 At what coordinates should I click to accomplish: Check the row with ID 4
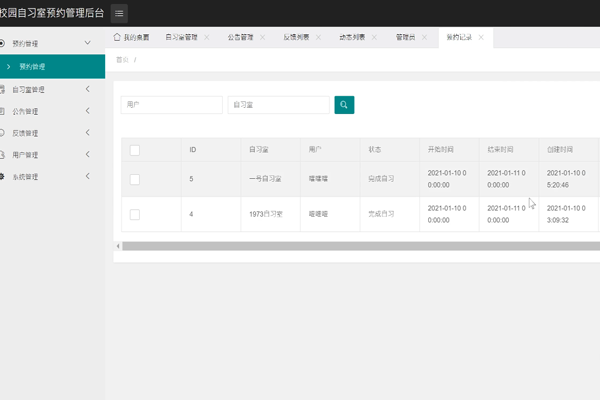pos(135,214)
